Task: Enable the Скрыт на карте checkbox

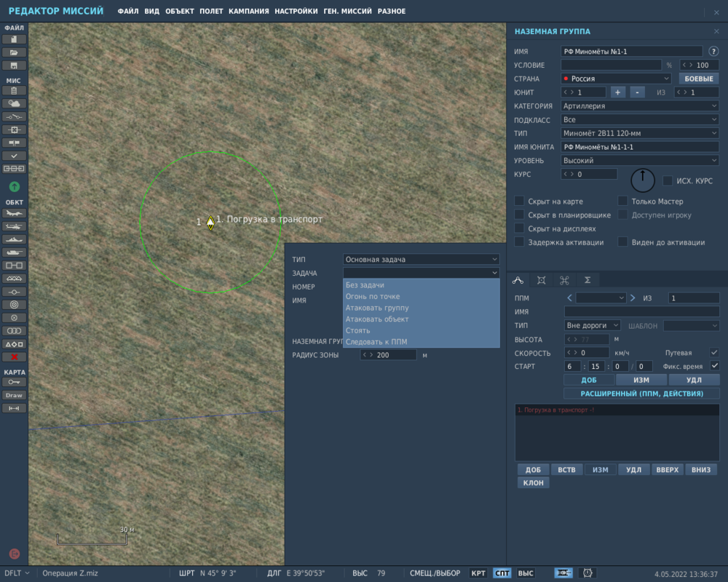Action: pyautogui.click(x=519, y=201)
